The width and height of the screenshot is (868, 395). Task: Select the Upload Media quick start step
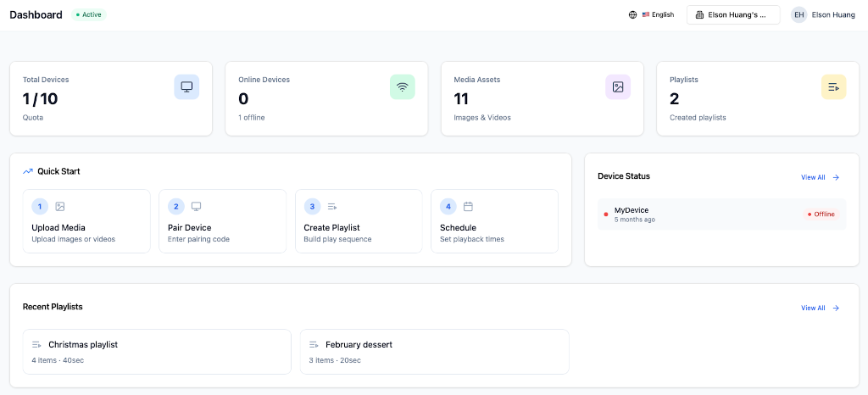click(x=86, y=221)
